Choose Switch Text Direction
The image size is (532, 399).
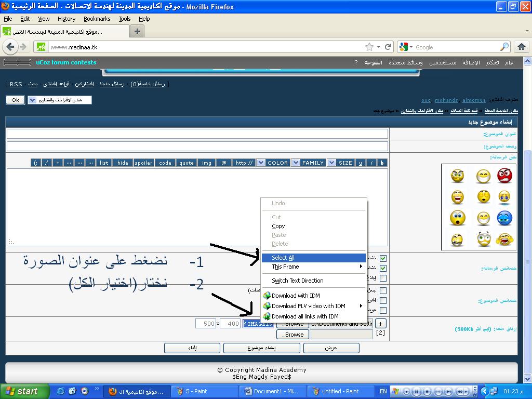pos(313,281)
